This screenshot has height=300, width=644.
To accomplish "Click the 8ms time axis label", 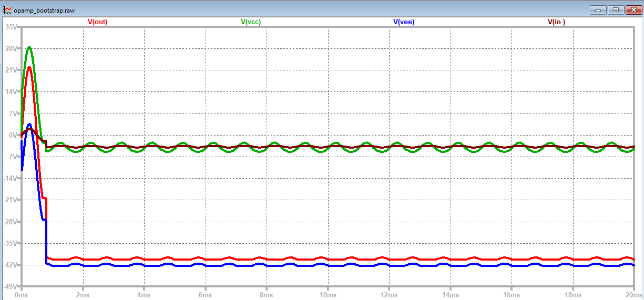I will pyautogui.click(x=267, y=295).
